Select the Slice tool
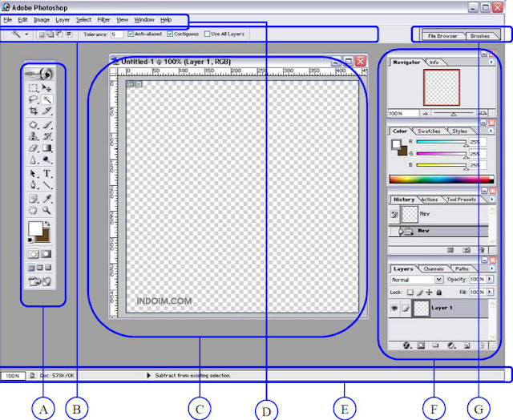Screen dimensions: 513x420 point(46,111)
